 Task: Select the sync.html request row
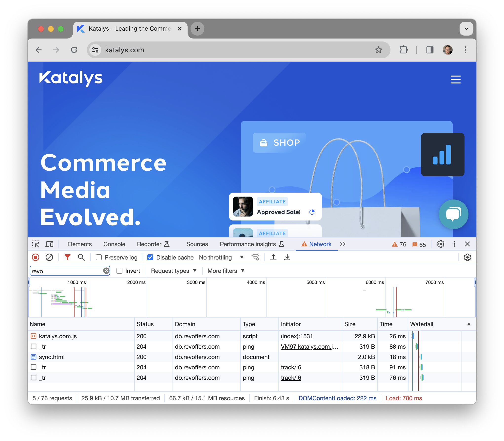click(x=52, y=357)
